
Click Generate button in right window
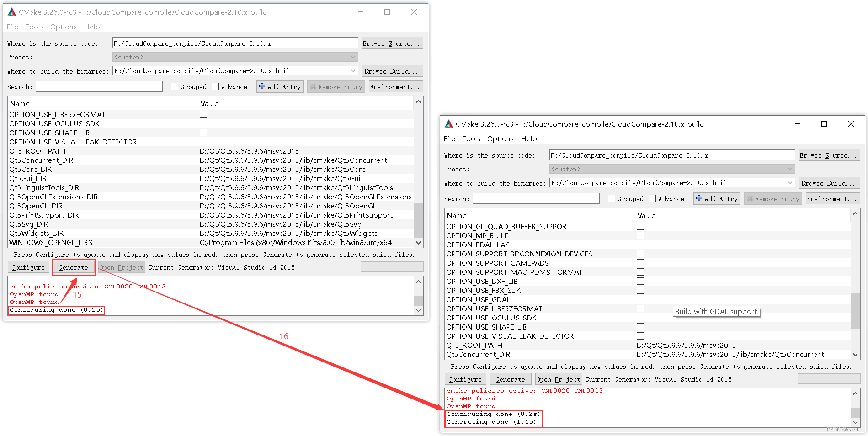[x=510, y=379]
